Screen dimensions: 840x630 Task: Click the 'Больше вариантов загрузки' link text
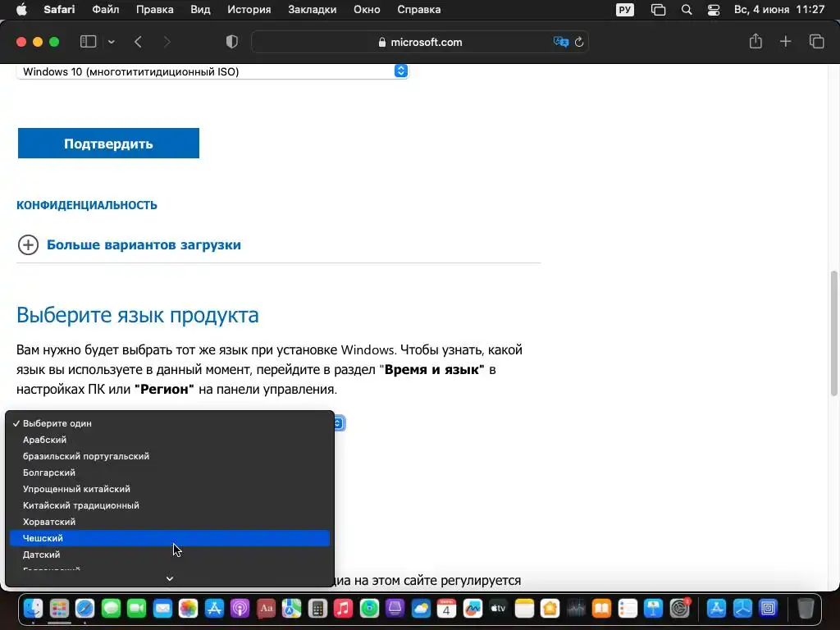tap(144, 244)
